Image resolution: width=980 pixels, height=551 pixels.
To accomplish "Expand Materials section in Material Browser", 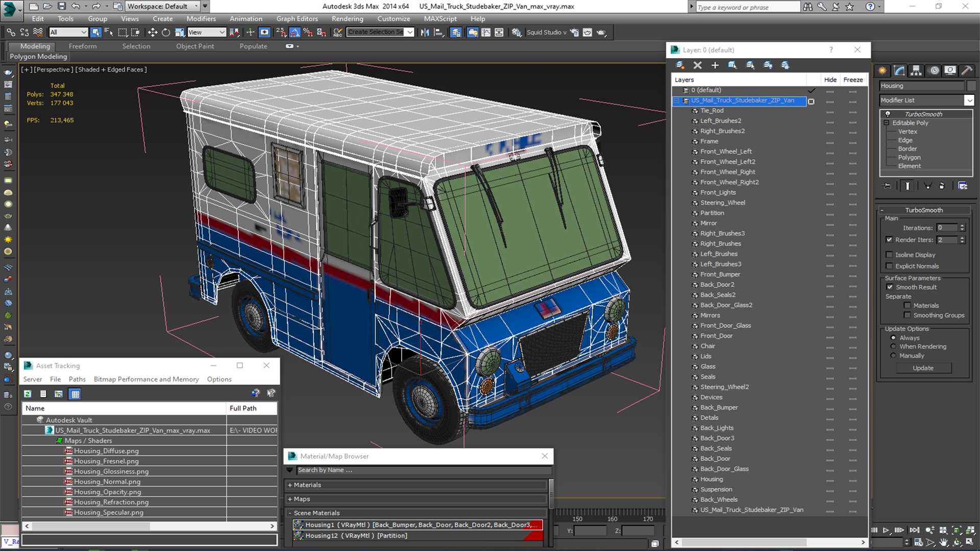I will 290,485.
